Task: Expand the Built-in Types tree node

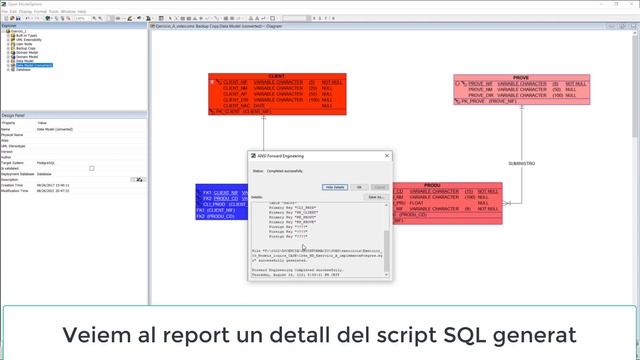Action: tap(8, 36)
